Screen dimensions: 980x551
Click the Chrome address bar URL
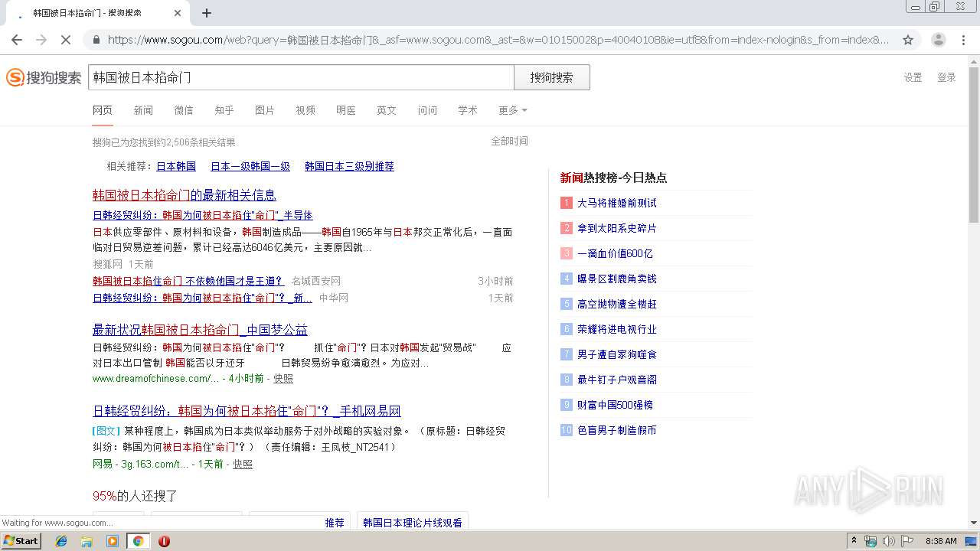click(x=498, y=40)
